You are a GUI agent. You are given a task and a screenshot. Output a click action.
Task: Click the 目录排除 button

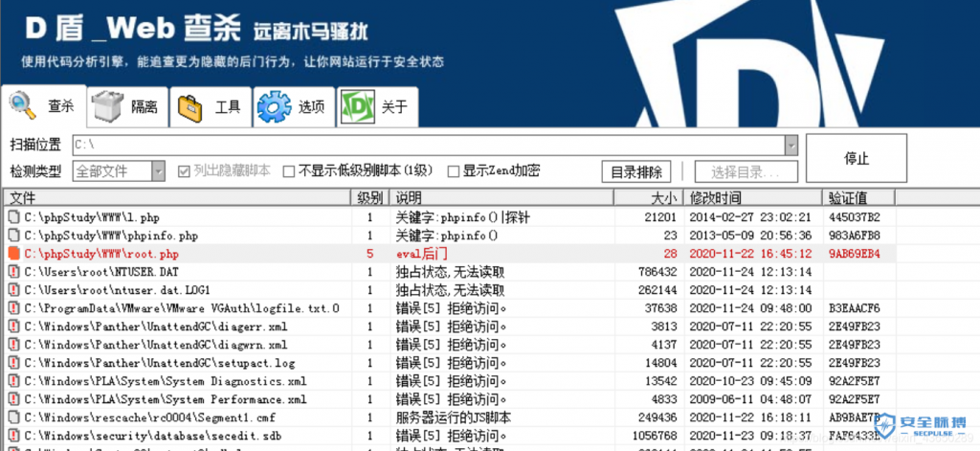pos(636,171)
